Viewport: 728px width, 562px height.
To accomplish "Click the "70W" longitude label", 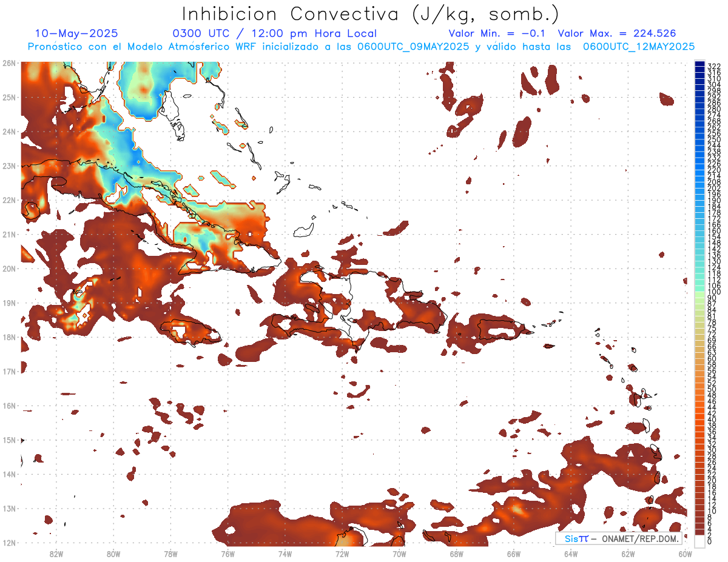I will tap(399, 554).
